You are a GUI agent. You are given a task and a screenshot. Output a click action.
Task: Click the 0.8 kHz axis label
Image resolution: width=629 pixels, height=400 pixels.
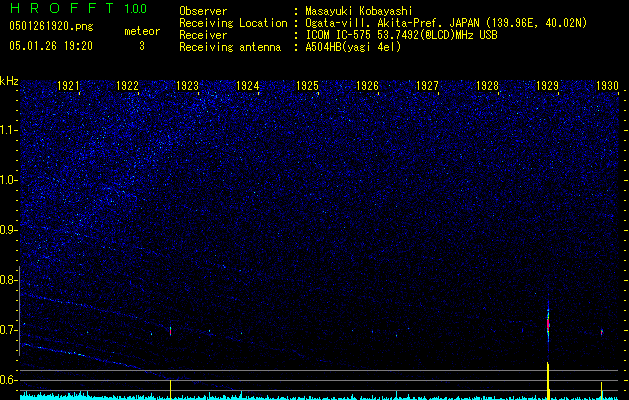click(x=8, y=280)
